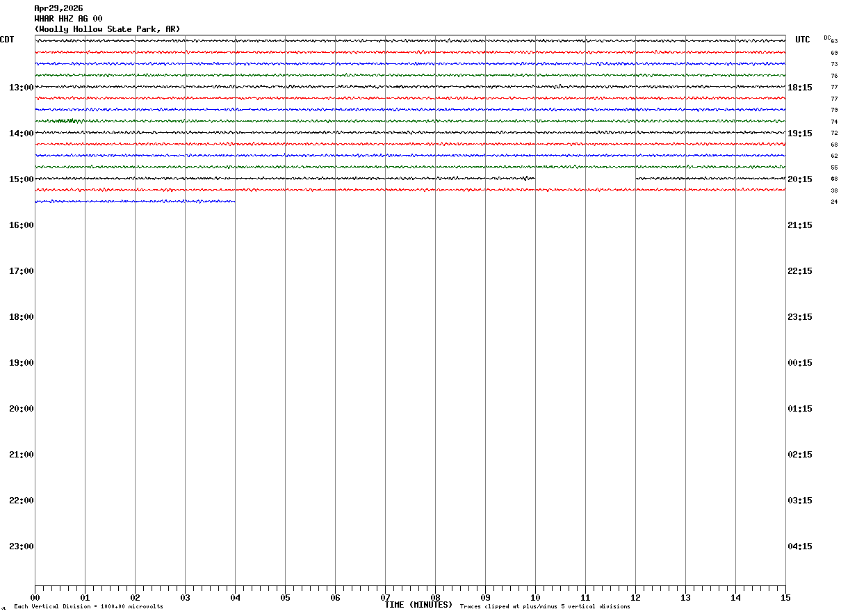This screenshot has height=616, width=841.
Task: Click minute axis label 15
Action: click(785, 598)
